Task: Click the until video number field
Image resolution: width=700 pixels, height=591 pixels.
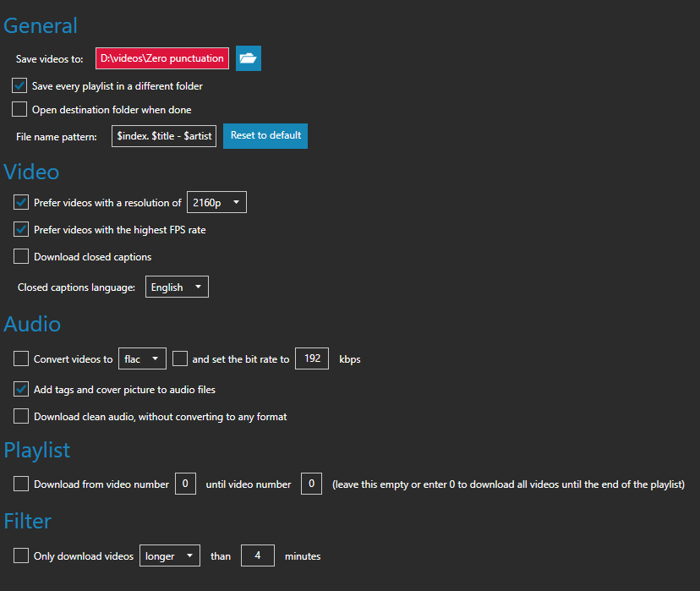Action: pos(312,484)
